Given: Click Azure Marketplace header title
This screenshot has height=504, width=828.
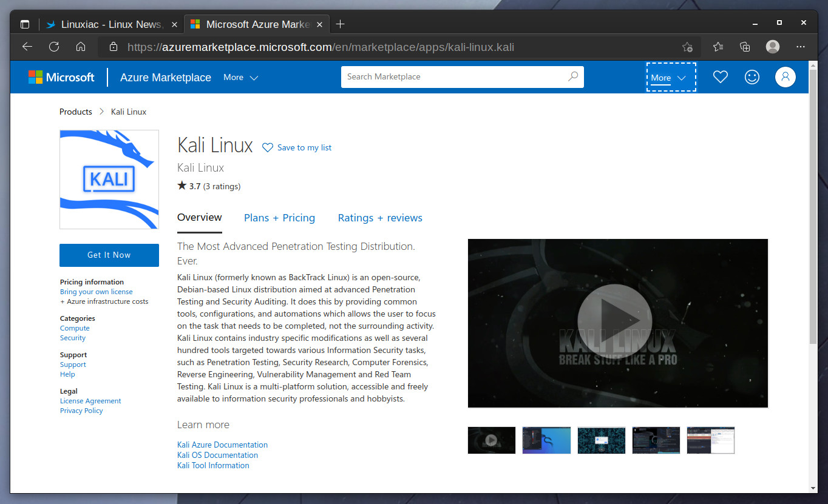Looking at the screenshot, I should (166, 78).
